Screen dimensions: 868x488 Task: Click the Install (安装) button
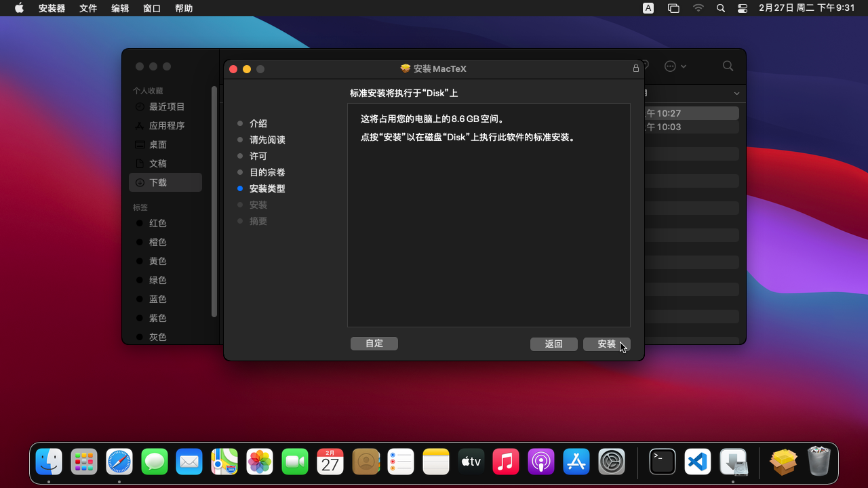point(607,344)
